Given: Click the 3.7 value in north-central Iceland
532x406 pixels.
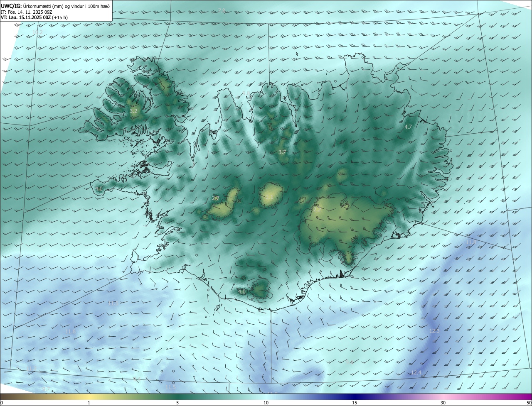Looking at the screenshot, I should coord(282,152).
